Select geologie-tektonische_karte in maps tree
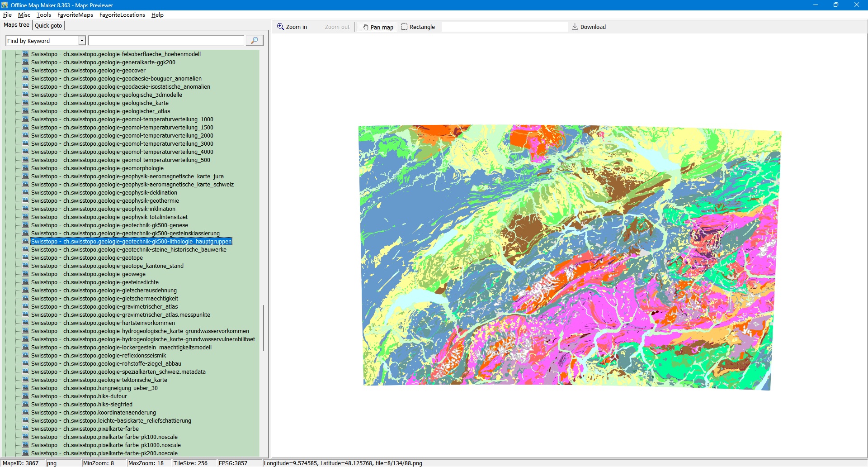Image resolution: width=868 pixels, height=467 pixels. tap(99, 380)
